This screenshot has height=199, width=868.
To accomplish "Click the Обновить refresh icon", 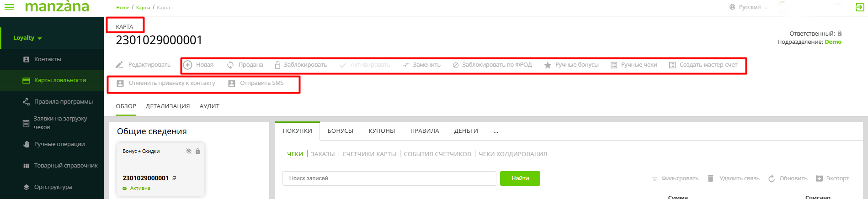I will coord(772,178).
